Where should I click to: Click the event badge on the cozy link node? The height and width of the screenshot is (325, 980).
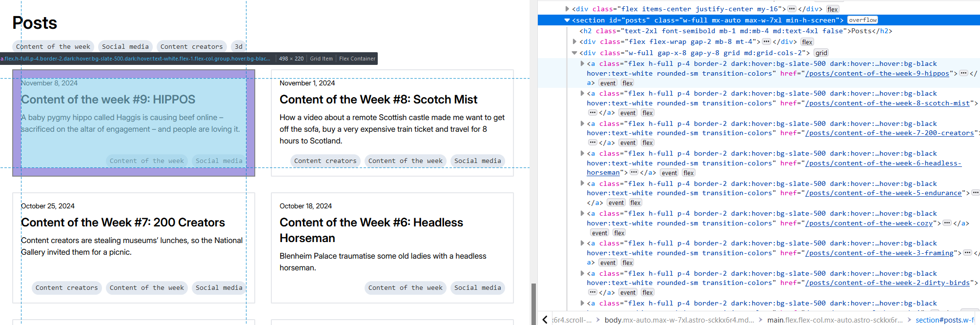click(x=599, y=233)
